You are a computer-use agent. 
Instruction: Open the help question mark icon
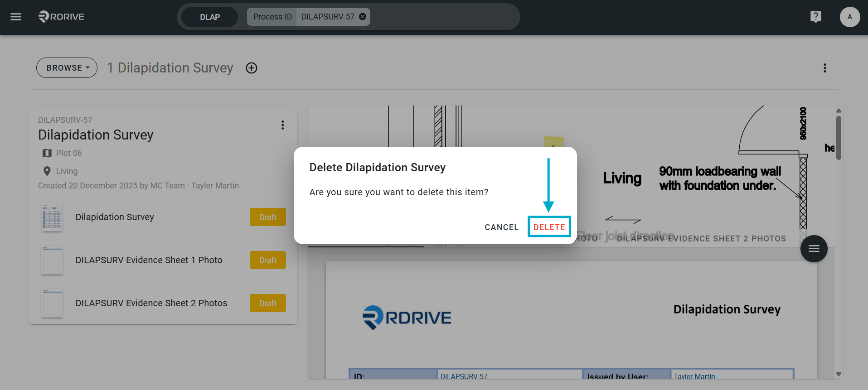[815, 17]
